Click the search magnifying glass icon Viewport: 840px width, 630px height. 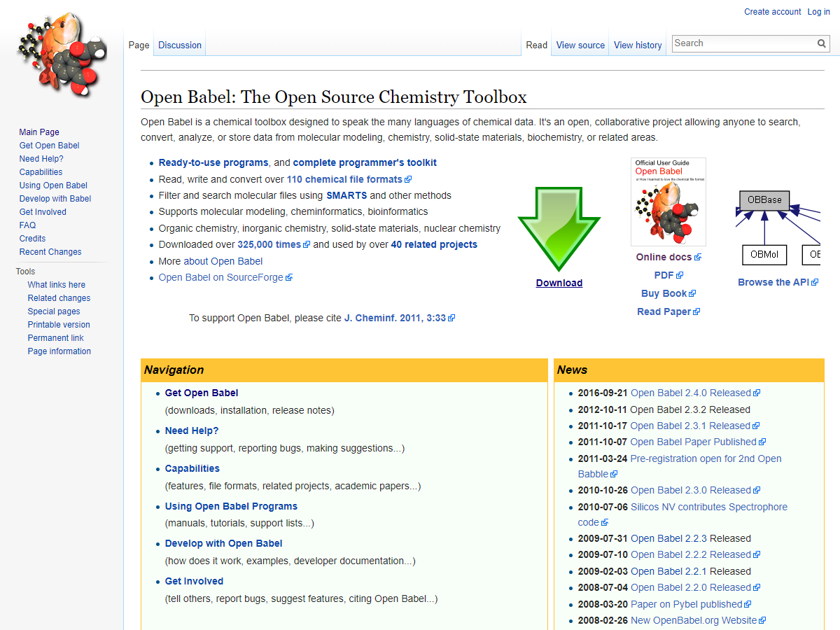pyautogui.click(x=821, y=43)
